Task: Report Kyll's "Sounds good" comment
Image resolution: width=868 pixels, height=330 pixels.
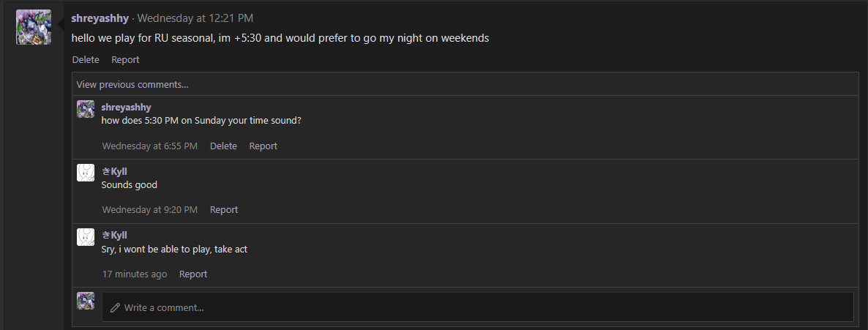Action: [x=224, y=210]
